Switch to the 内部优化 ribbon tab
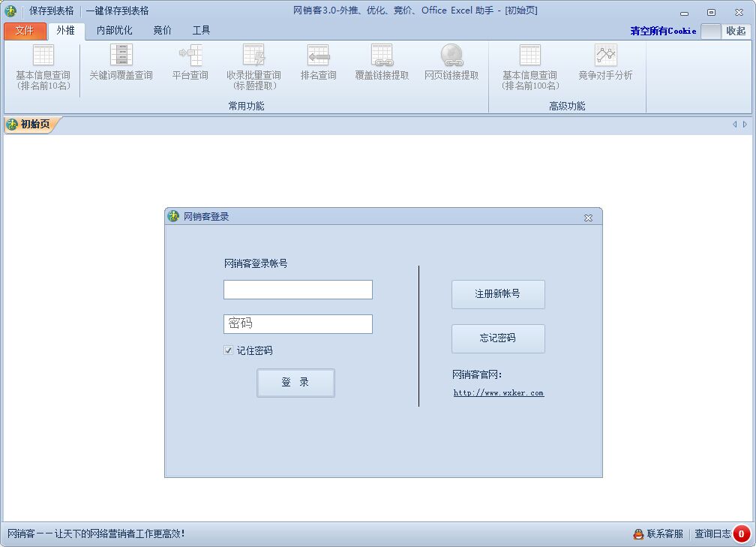Screen dimensions: 756x547 114,31
